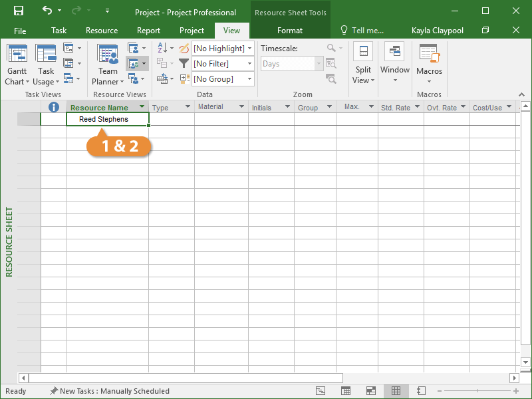Click the zoom slider in status bar

point(479,391)
